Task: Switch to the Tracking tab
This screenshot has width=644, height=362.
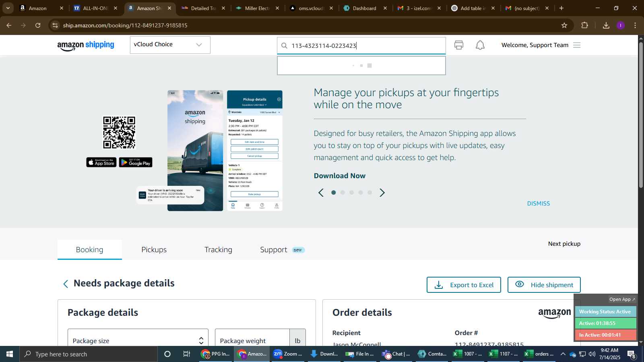Action: point(218,250)
